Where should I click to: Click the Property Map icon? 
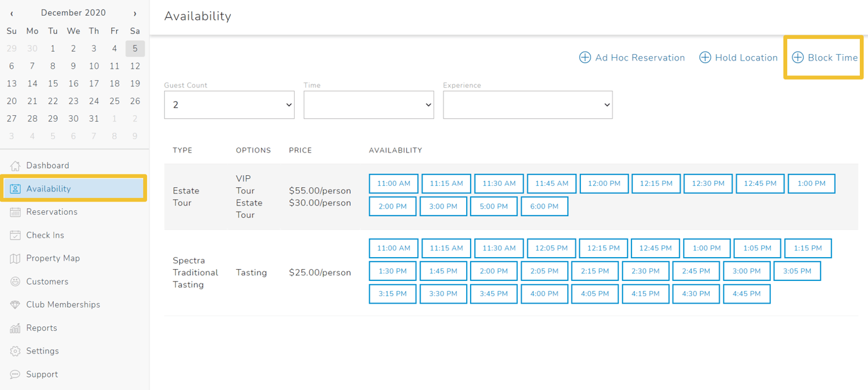coord(15,258)
